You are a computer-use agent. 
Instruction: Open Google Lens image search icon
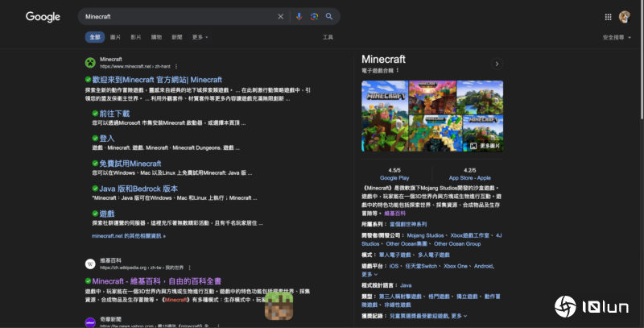point(314,16)
